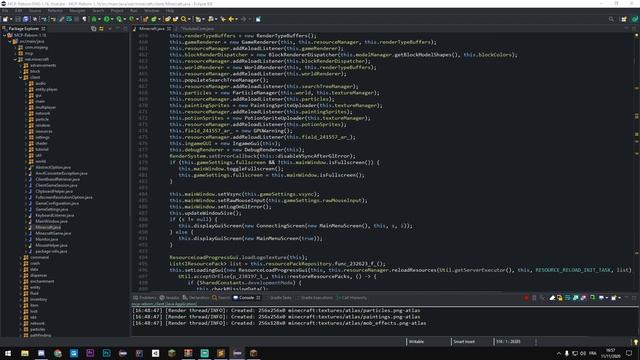Click the Quick Access search icon top right
The image size is (640, 360).
(x=611, y=19)
